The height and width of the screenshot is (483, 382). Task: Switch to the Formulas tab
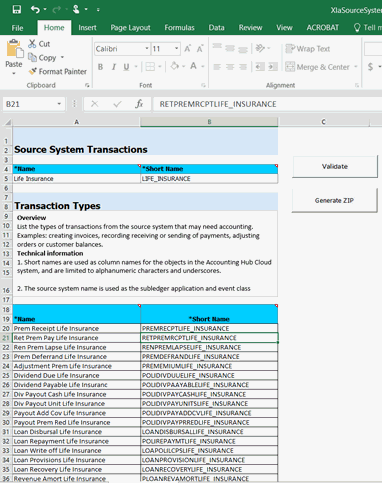(x=179, y=28)
